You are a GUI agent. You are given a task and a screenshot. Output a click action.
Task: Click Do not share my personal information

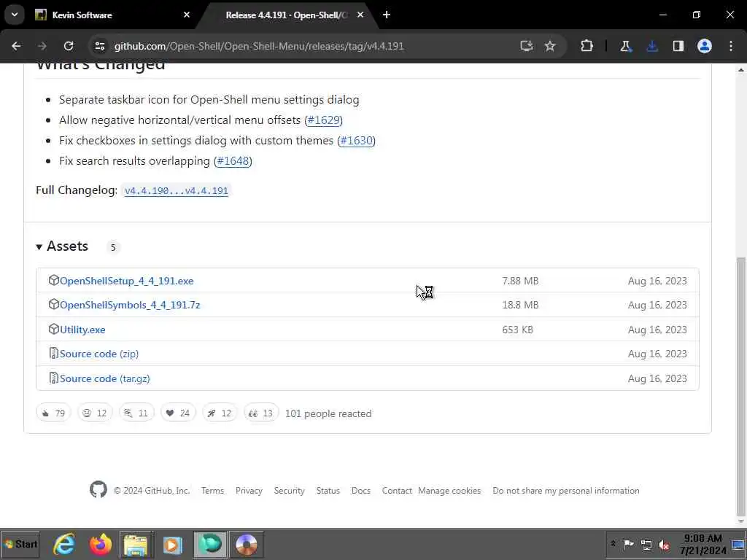click(x=566, y=491)
